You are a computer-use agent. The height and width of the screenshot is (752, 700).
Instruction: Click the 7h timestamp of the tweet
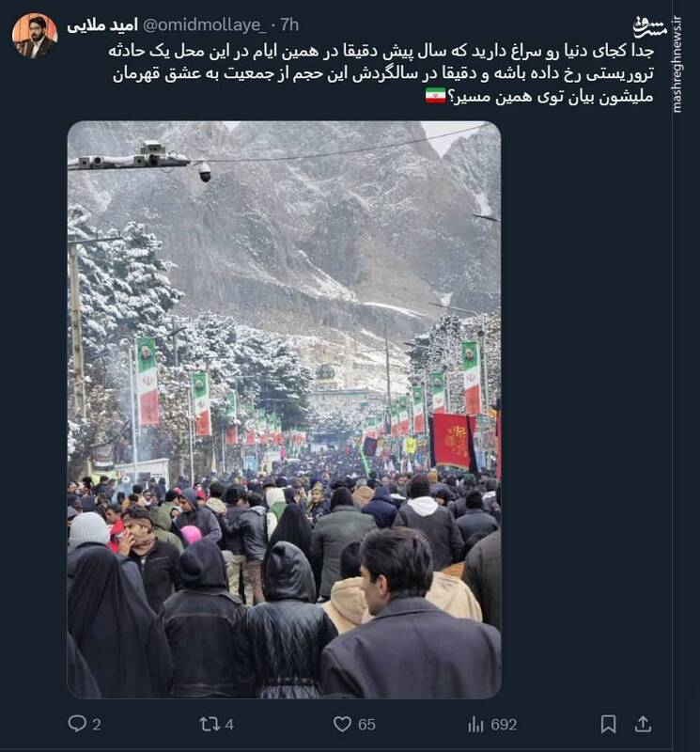[289, 25]
